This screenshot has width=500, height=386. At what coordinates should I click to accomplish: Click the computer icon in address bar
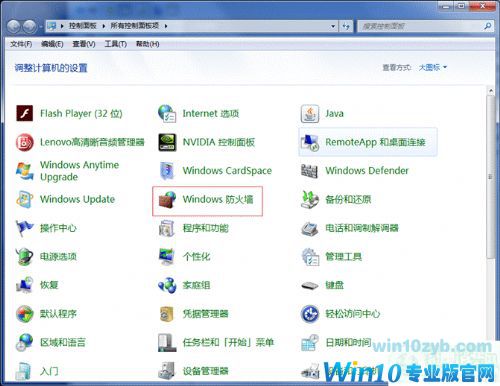pos(52,26)
